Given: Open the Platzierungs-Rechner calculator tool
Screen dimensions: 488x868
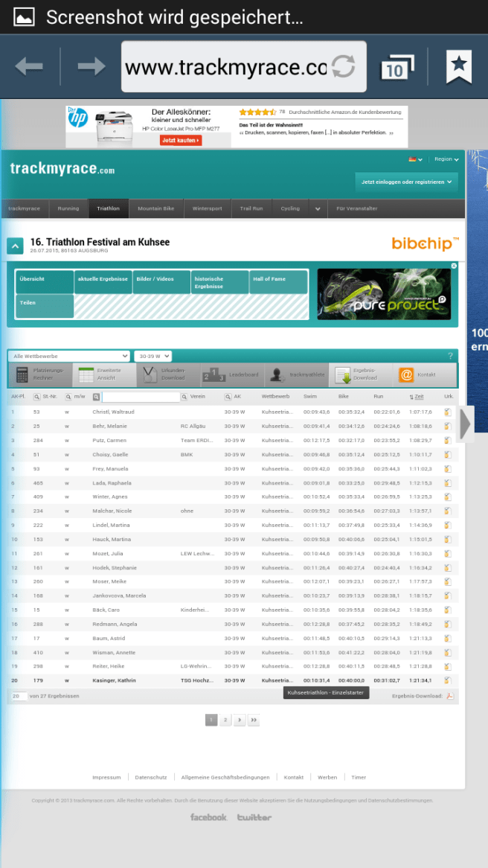Looking at the screenshot, I should tap(40, 374).
